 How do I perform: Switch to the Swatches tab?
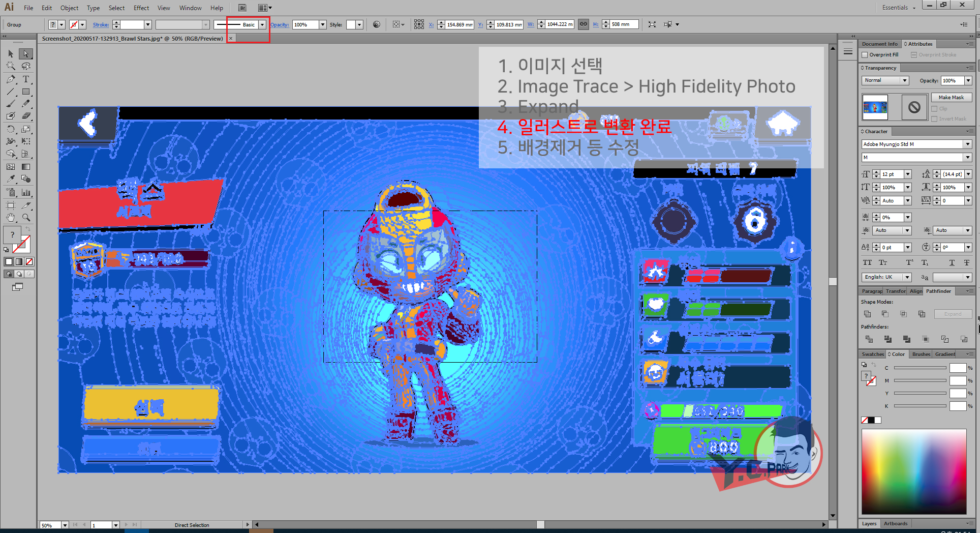coord(872,354)
